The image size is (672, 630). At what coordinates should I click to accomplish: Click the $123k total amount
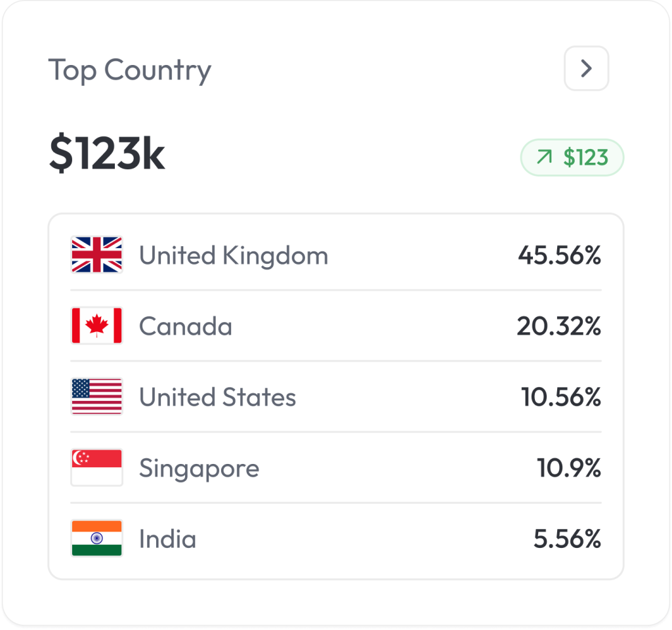107,156
